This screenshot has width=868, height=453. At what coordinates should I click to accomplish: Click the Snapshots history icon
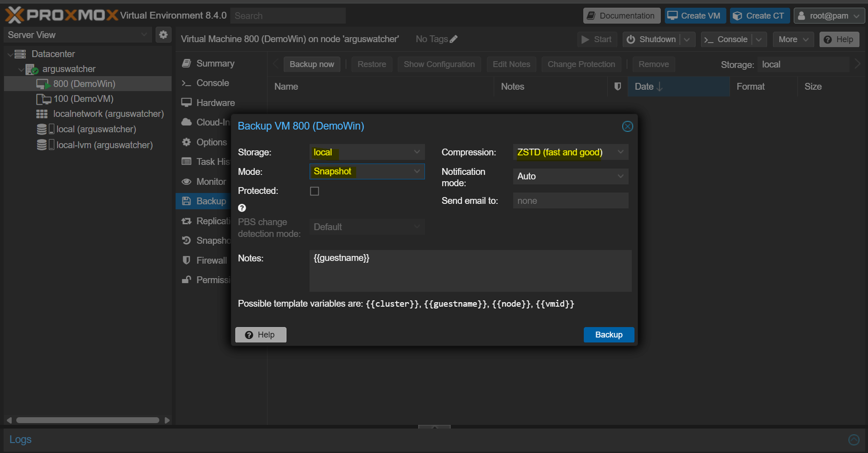[x=186, y=241]
